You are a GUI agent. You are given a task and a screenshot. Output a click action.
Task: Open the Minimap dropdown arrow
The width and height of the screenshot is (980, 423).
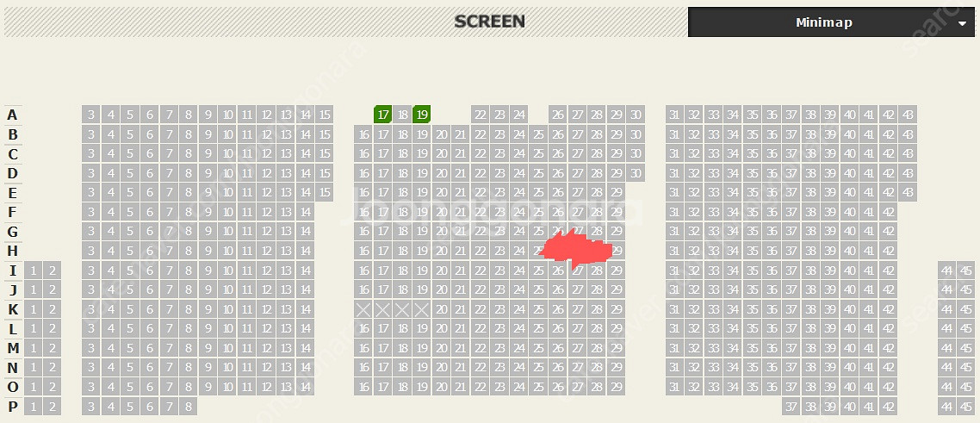(x=961, y=24)
